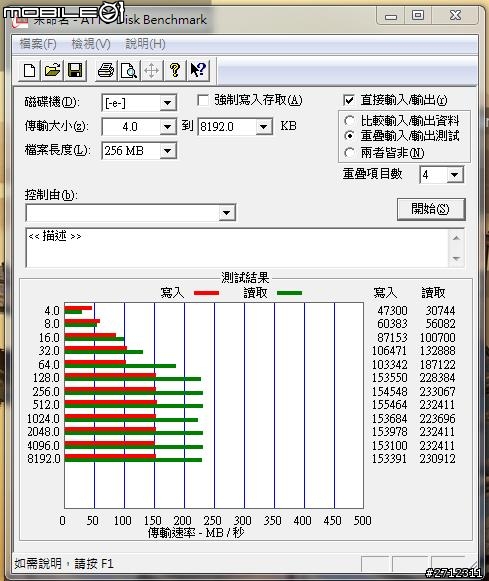
Task: Open the 說明(H) menu
Action: pos(145,44)
